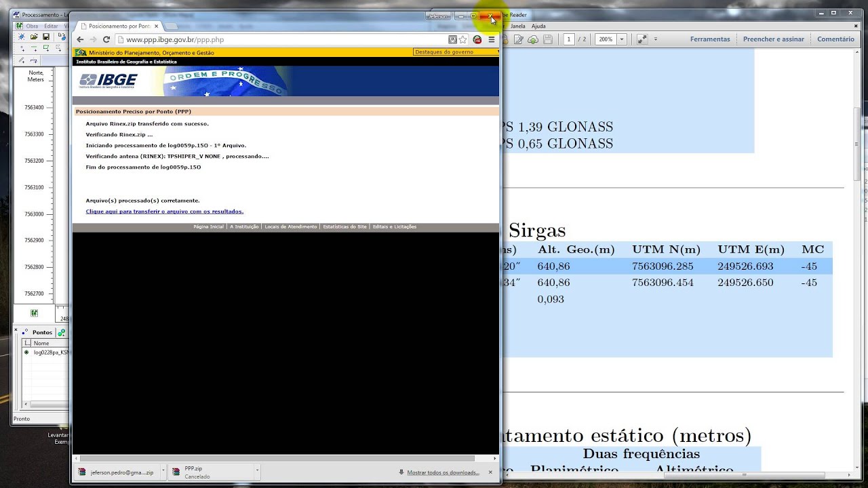This screenshot has width=868, height=488.
Task: Click the save disk icon in Processamento toolbar
Action: 46,37
